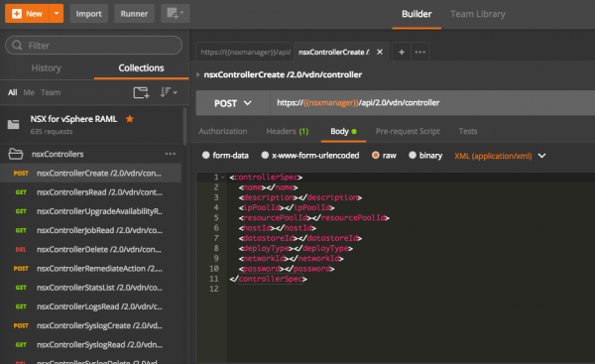Open the tab options ellipsis menu
The width and height of the screenshot is (595, 364).
pyautogui.click(x=420, y=52)
